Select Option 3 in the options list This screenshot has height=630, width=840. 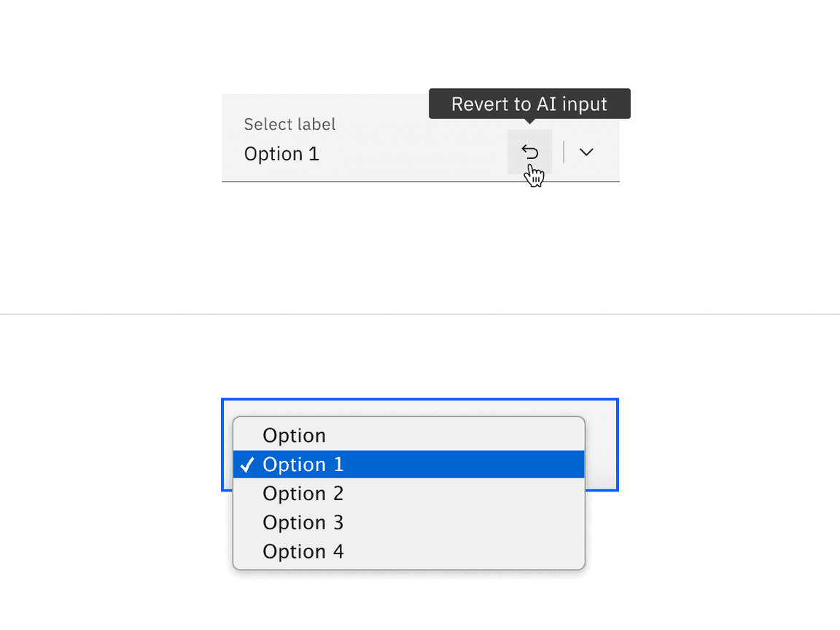(x=303, y=522)
